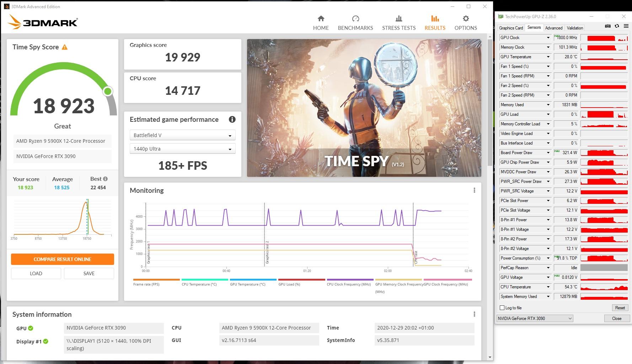Click the SAVE button
This screenshot has width=632, height=364.
click(89, 273)
